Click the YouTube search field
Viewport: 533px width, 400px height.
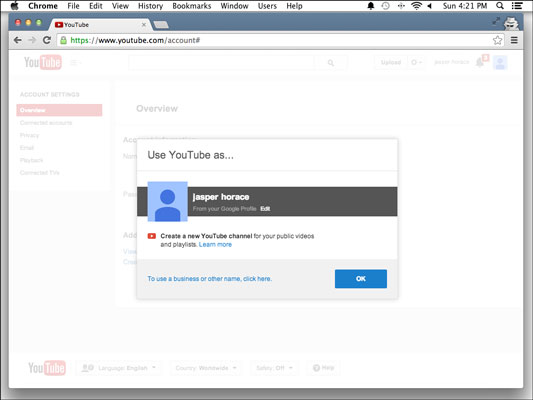tap(221, 63)
